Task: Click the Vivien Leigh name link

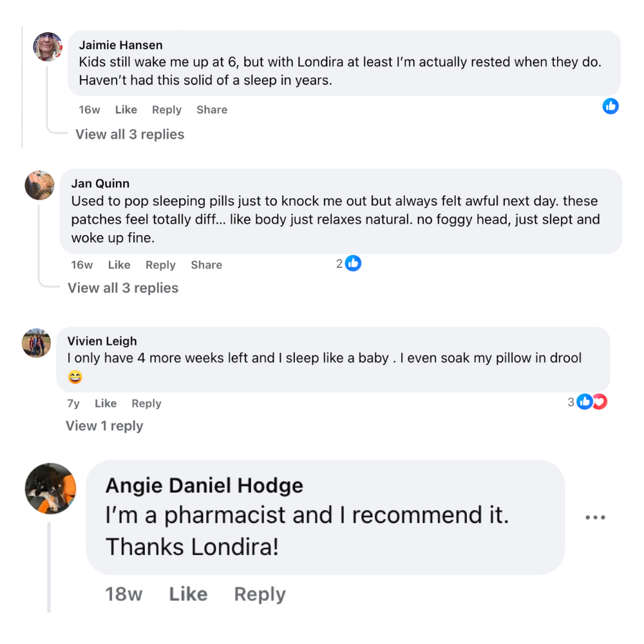Action: [x=102, y=341]
